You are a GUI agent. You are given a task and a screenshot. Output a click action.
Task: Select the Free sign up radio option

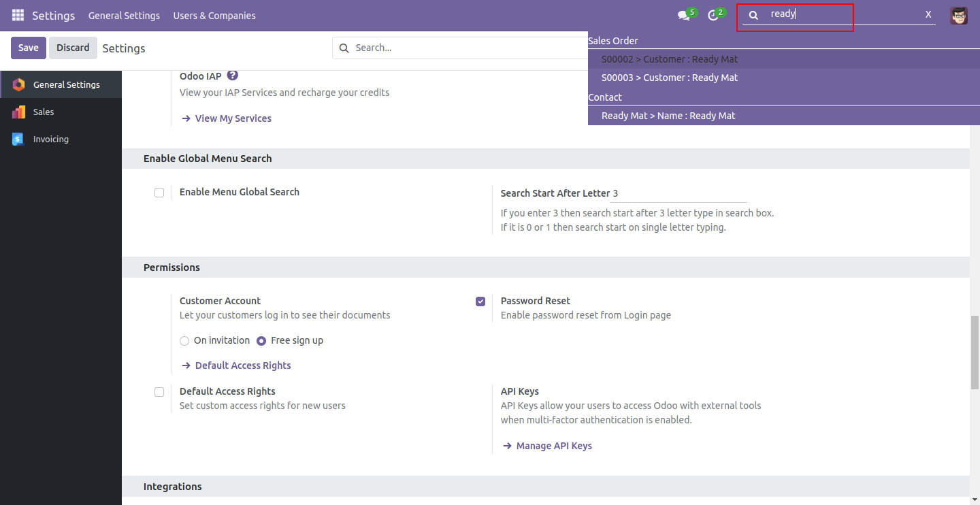[261, 340]
